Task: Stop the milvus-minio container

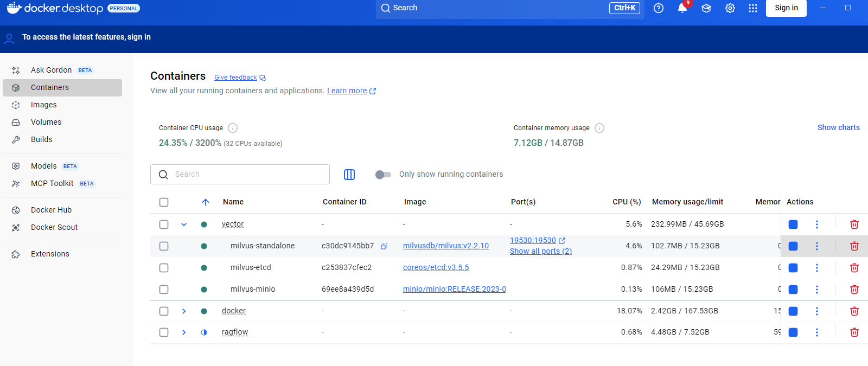Action: pyautogui.click(x=793, y=290)
